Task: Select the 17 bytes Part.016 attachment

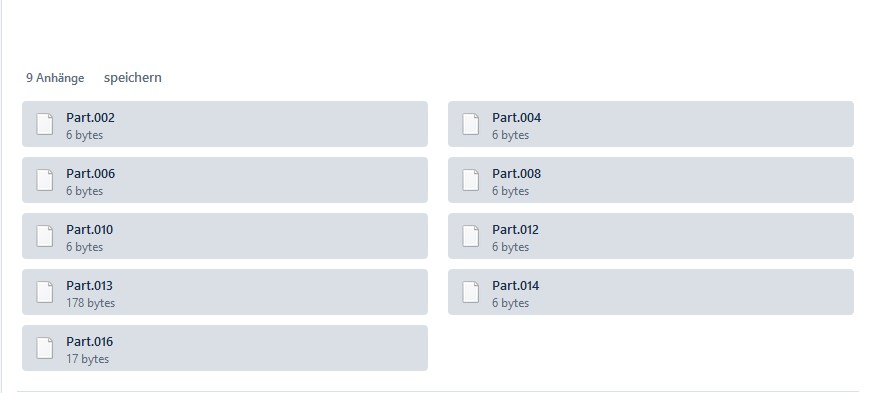Action: 225,348
